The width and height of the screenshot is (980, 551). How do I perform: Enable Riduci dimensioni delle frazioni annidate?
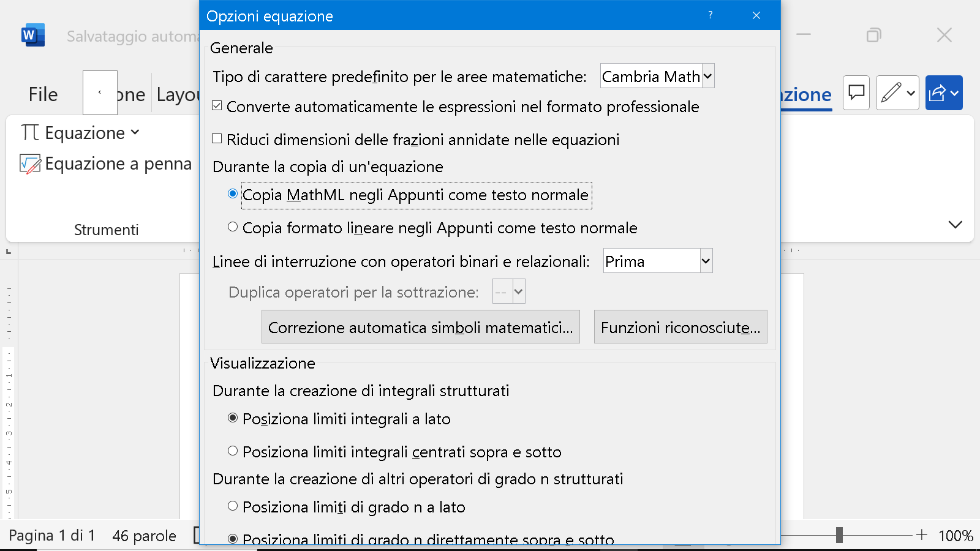(x=217, y=139)
